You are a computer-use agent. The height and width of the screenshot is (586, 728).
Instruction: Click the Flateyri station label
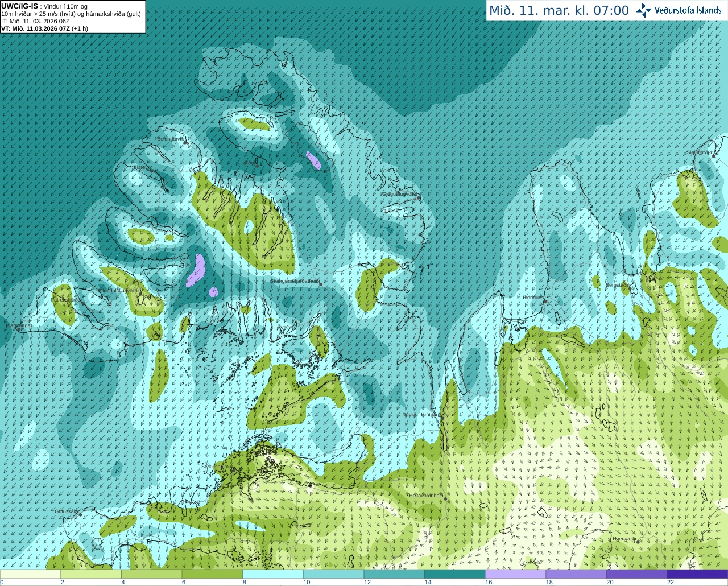point(142,167)
